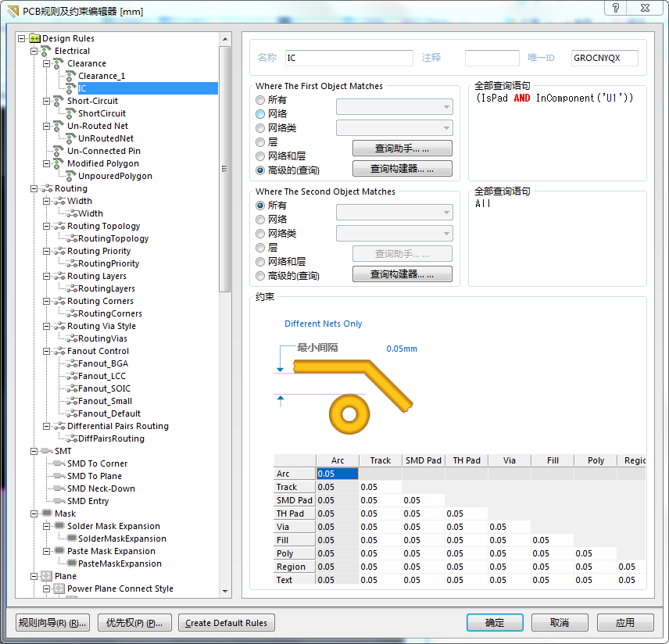
Task: Click the Short-Circuit category icon
Action: 59,101
